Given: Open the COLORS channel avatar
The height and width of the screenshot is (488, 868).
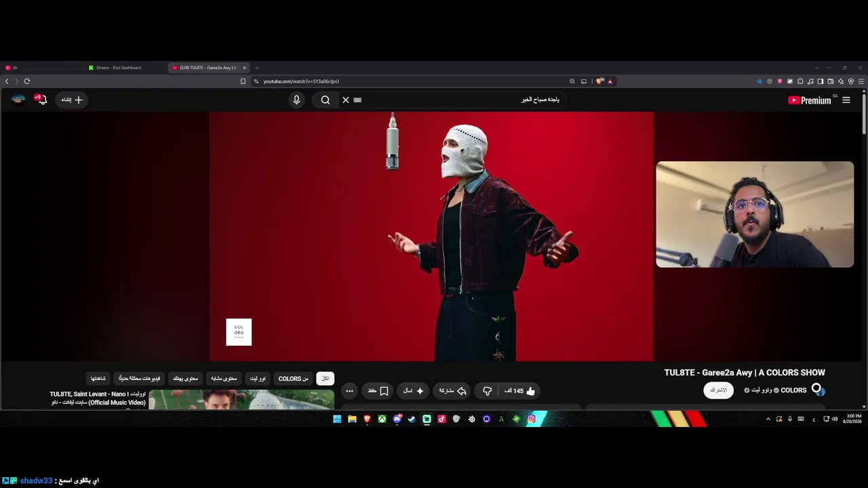Looking at the screenshot, I should tap(817, 390).
